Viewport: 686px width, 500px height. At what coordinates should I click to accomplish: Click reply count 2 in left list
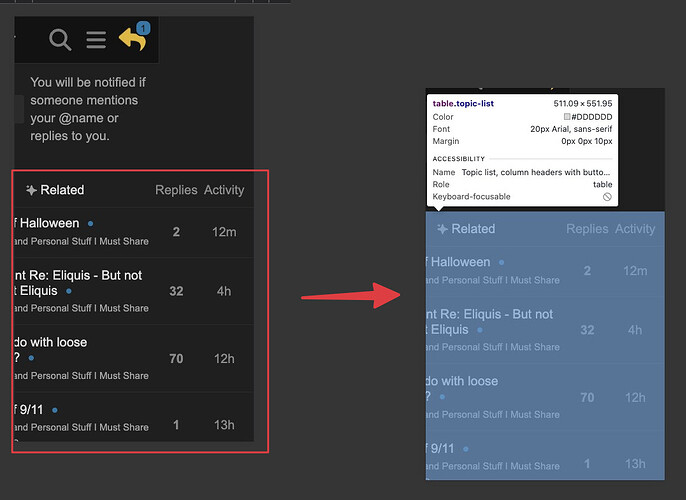pyautogui.click(x=176, y=232)
